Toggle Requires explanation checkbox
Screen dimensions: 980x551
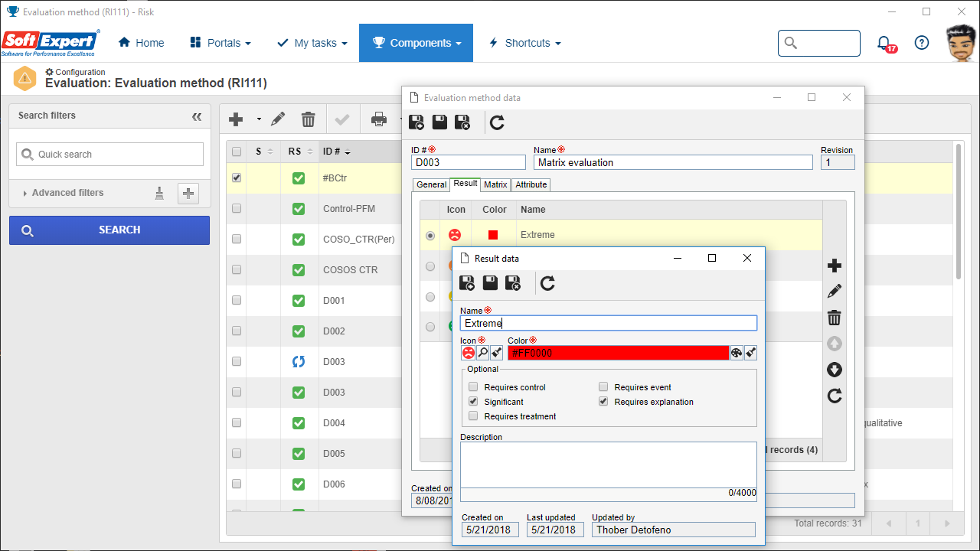click(x=603, y=402)
